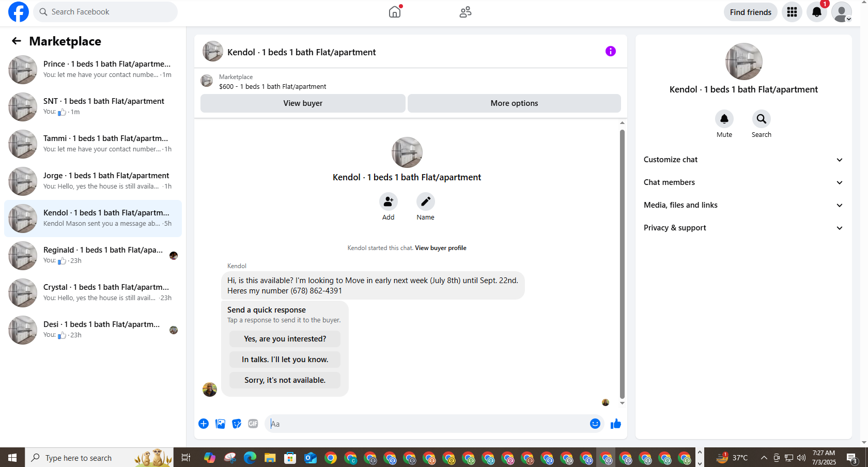
Task: Open more actions plus icon
Action: pyautogui.click(x=204, y=424)
